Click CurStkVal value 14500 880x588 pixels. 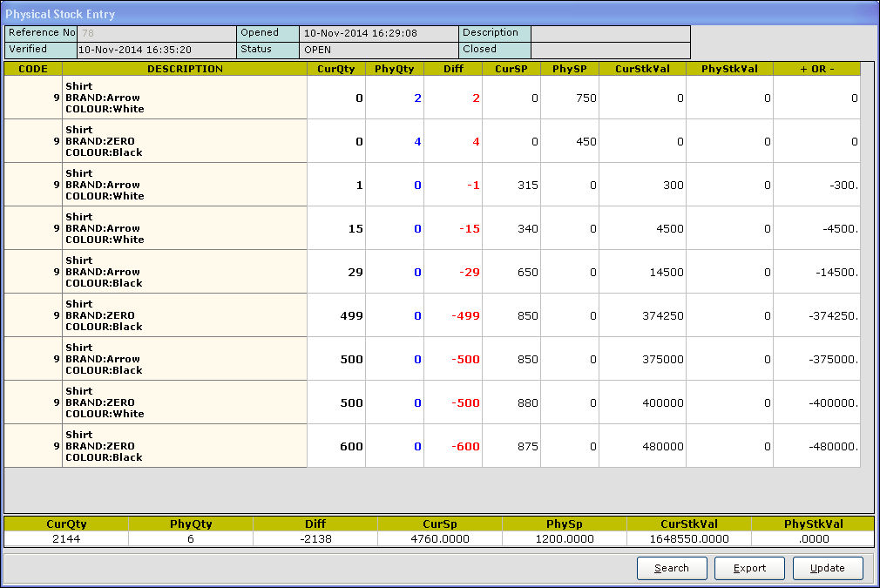pos(643,272)
